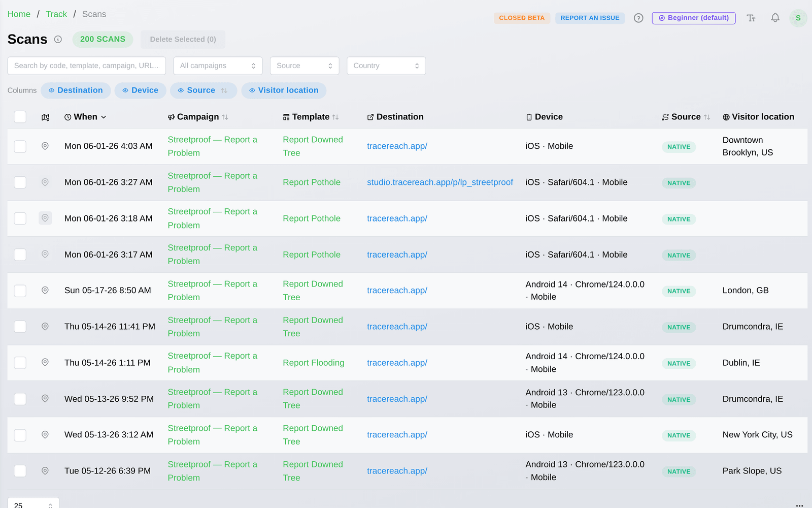
Task: Click the map view icon in header row
Action: [x=45, y=117]
